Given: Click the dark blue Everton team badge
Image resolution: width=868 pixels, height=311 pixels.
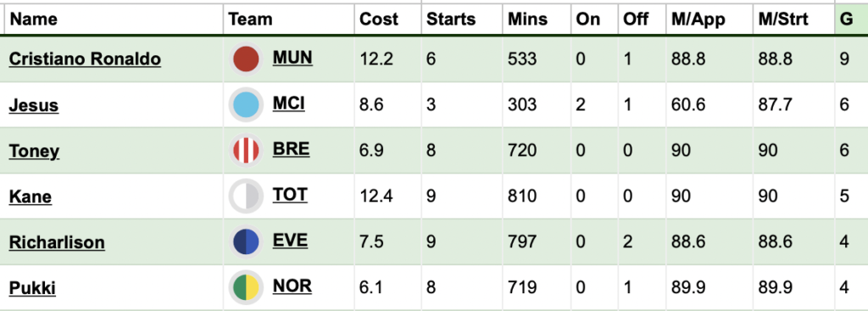Looking at the screenshot, I should click(x=246, y=242).
